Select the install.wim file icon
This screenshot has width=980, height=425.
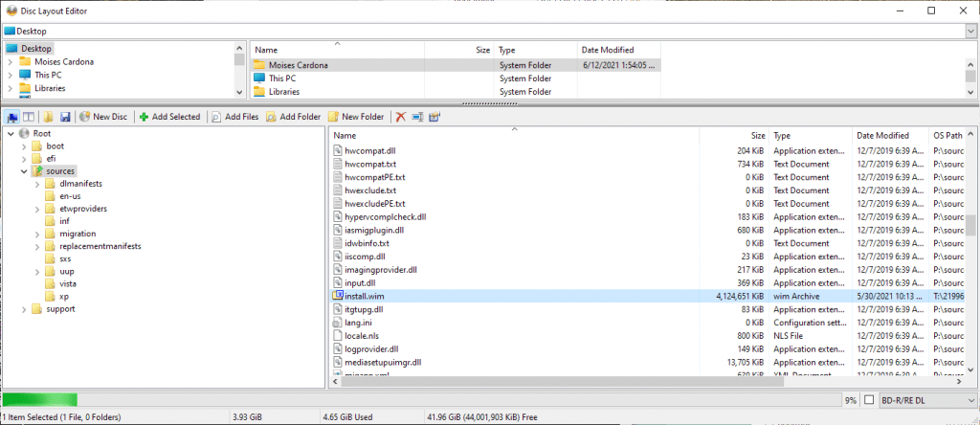337,297
